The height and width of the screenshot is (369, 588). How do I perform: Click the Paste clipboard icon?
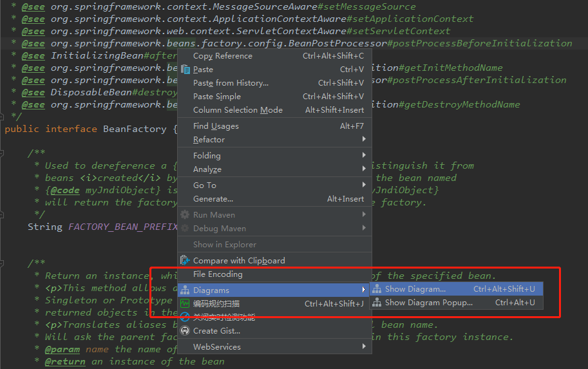(185, 70)
